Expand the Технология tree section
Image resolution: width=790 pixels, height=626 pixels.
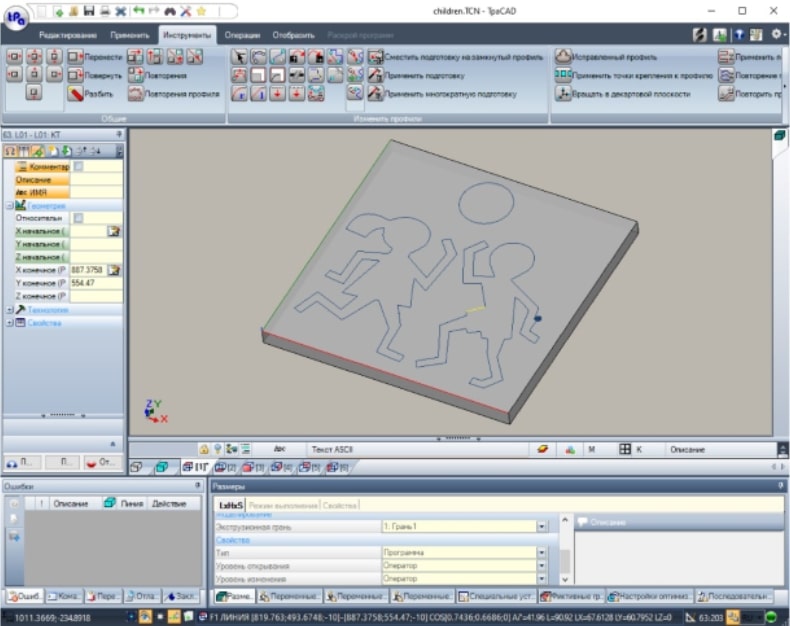click(x=10, y=309)
